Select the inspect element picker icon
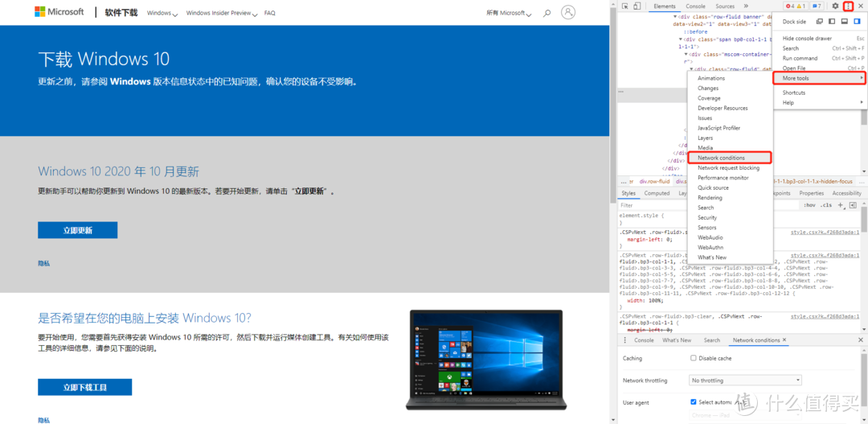This screenshot has width=868, height=424. tap(625, 6)
